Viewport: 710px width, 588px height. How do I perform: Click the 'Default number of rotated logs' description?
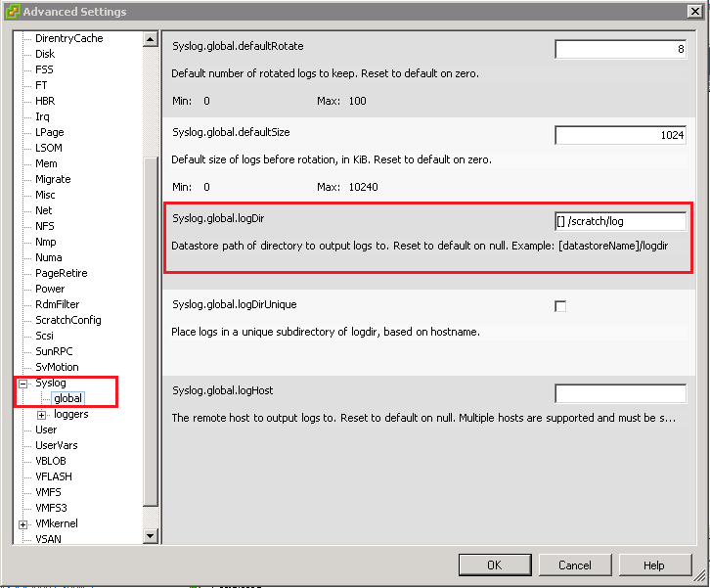click(x=325, y=73)
